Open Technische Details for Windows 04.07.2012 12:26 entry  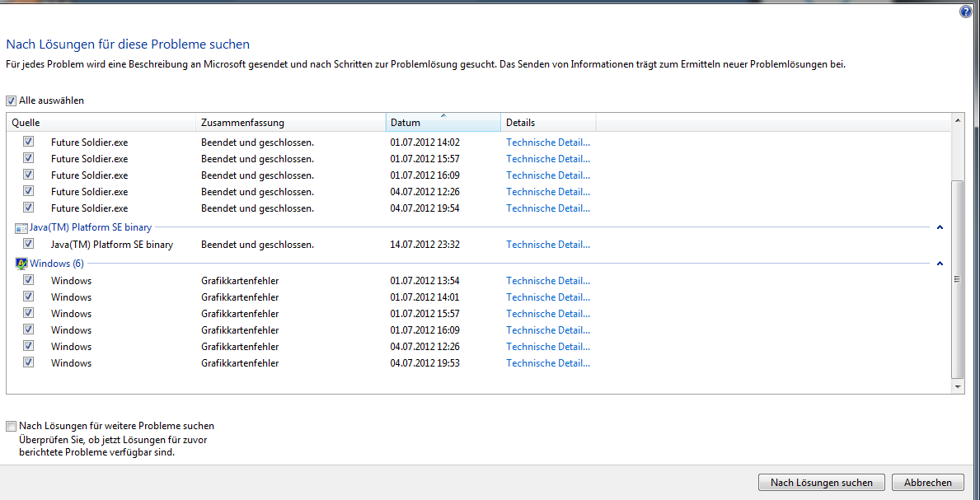548,347
